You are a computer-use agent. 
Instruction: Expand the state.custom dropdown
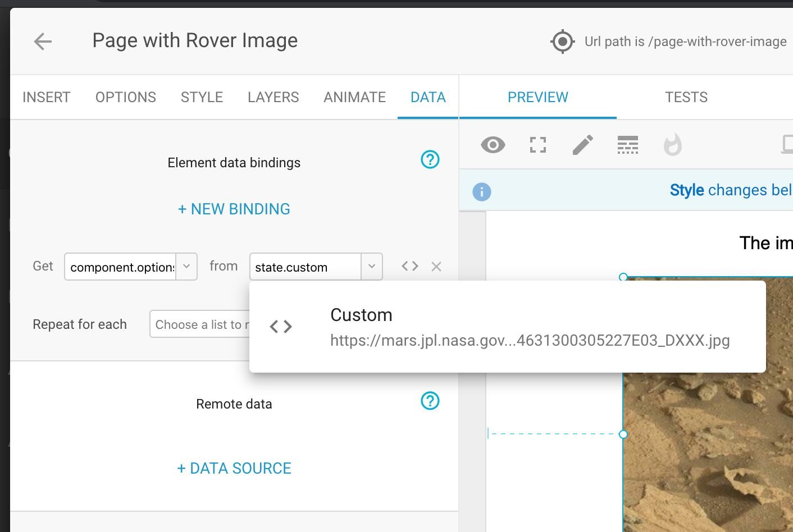click(371, 267)
